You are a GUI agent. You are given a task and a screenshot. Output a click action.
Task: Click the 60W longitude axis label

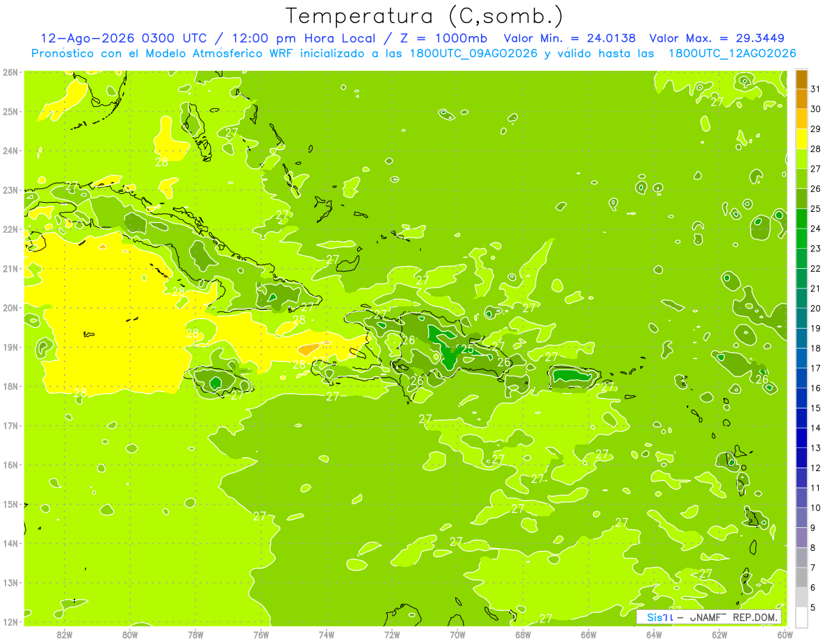coord(785,634)
